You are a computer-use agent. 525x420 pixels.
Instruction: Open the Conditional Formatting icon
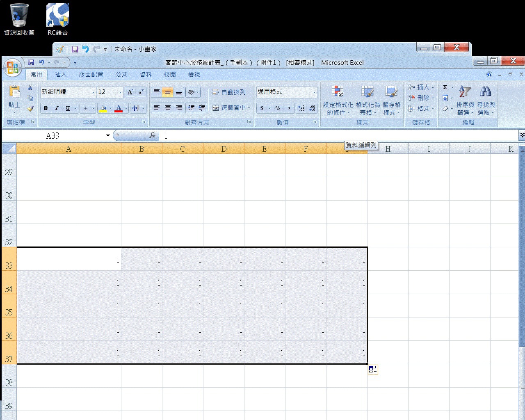pos(338,92)
